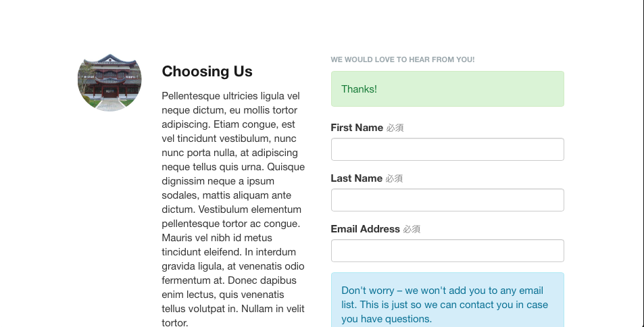Focus the Email Address text field
The height and width of the screenshot is (327, 644).
coord(447,251)
